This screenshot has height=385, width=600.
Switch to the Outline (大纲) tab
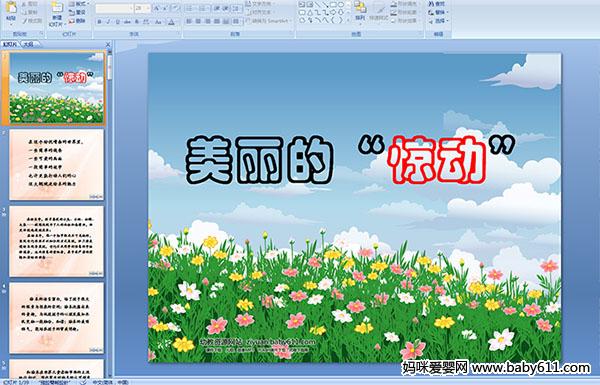28,44
